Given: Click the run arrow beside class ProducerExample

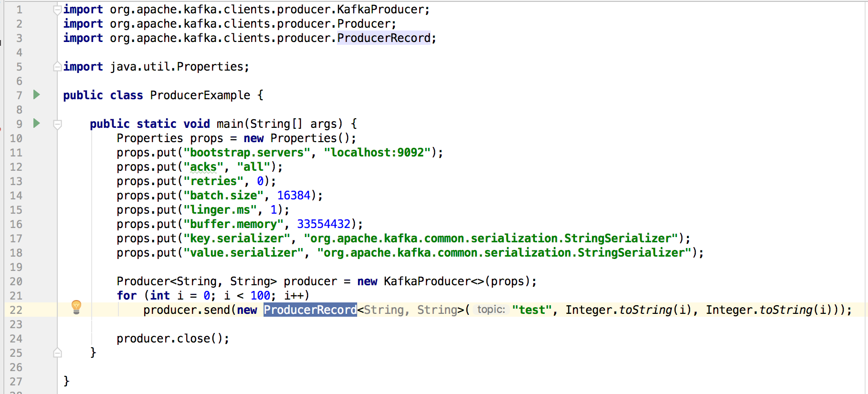Looking at the screenshot, I should [36, 94].
